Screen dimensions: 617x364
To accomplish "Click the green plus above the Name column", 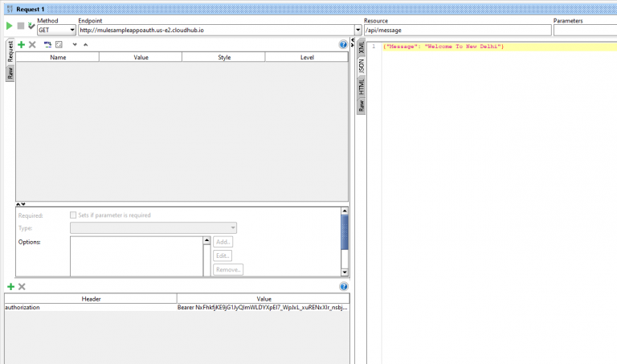I will click(21, 45).
